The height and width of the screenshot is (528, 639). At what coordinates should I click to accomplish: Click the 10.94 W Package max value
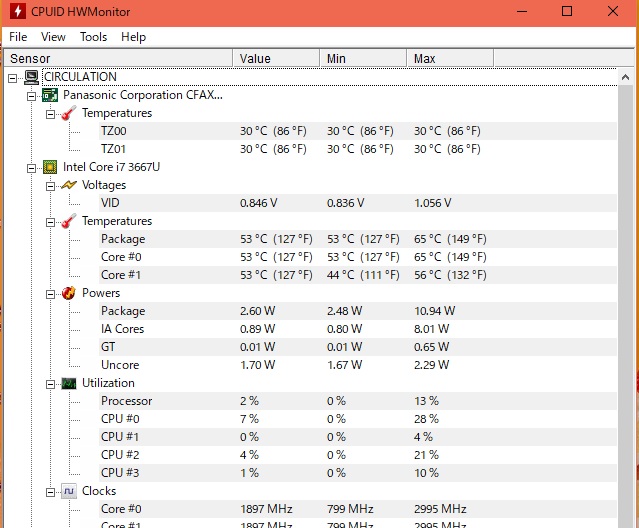(434, 311)
